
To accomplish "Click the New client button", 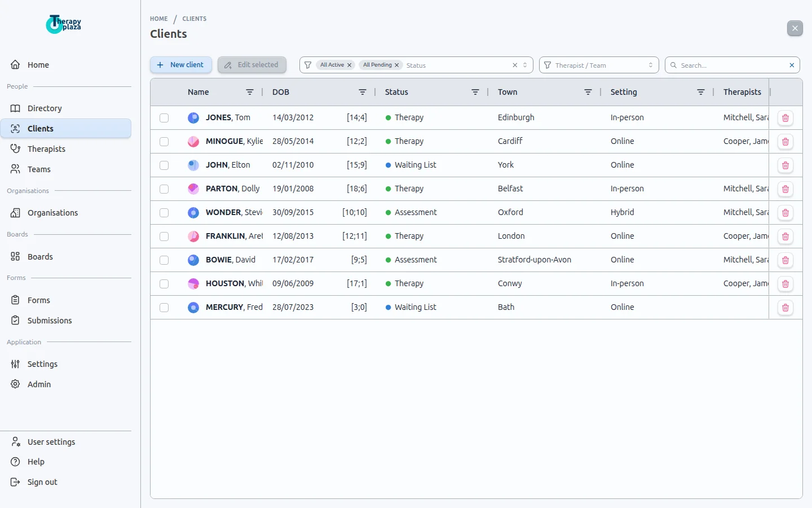I will pos(181,65).
